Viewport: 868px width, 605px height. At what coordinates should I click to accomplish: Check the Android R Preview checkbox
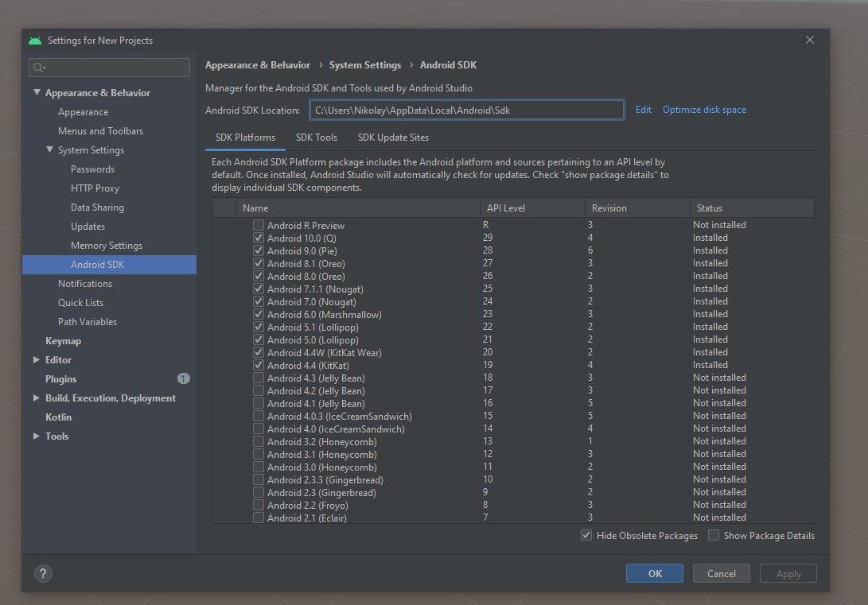click(x=259, y=225)
